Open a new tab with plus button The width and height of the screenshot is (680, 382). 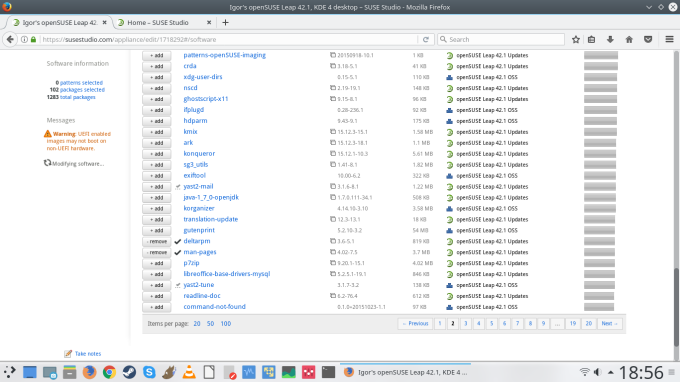click(x=225, y=23)
